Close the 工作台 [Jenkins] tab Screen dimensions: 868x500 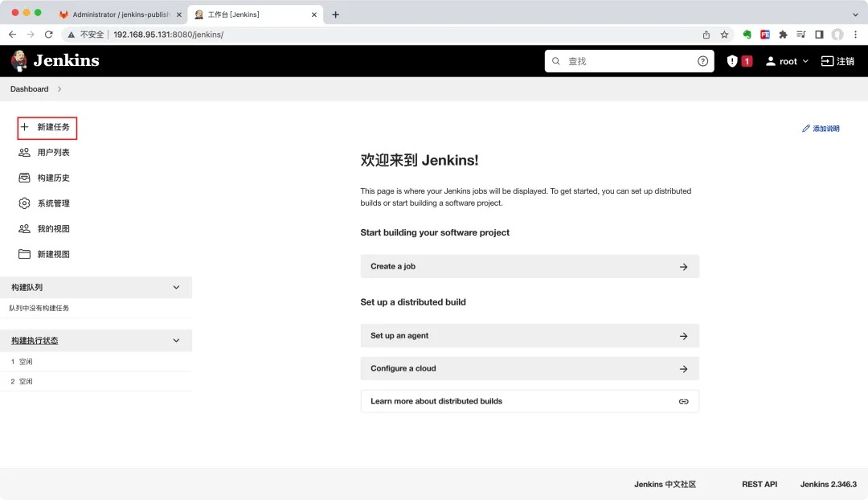(x=314, y=14)
